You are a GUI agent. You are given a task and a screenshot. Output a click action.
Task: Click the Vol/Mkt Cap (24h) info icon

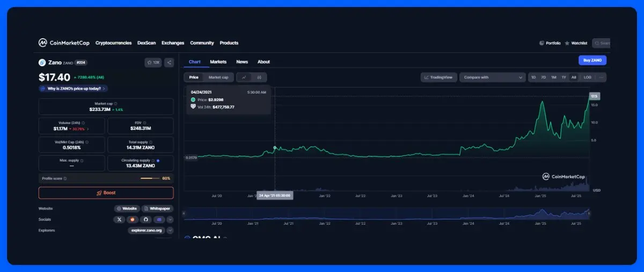[87, 142]
